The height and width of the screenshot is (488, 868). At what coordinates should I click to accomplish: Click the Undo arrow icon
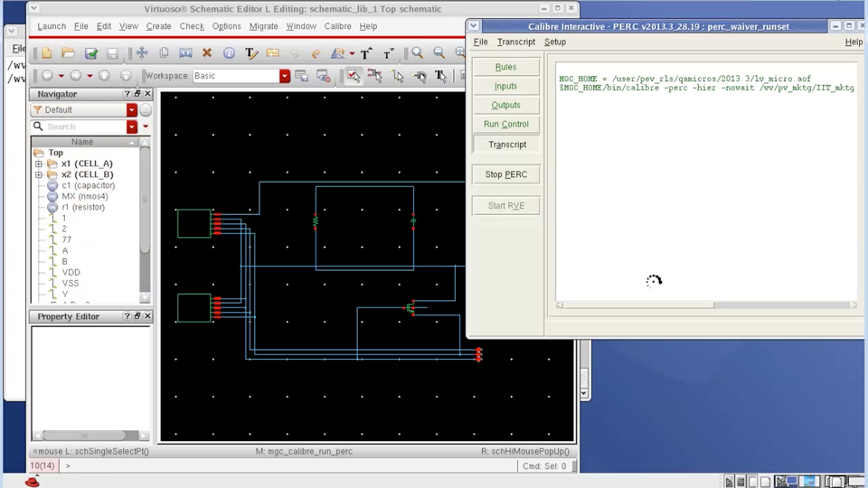click(295, 53)
